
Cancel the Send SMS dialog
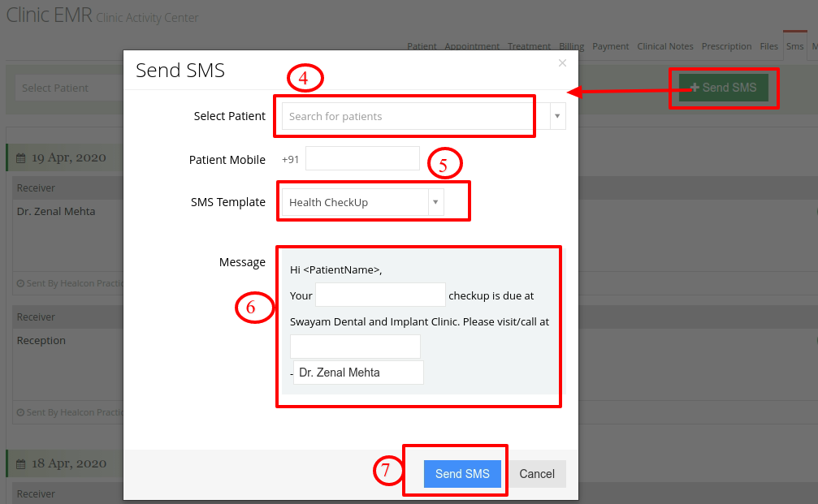[x=537, y=474]
